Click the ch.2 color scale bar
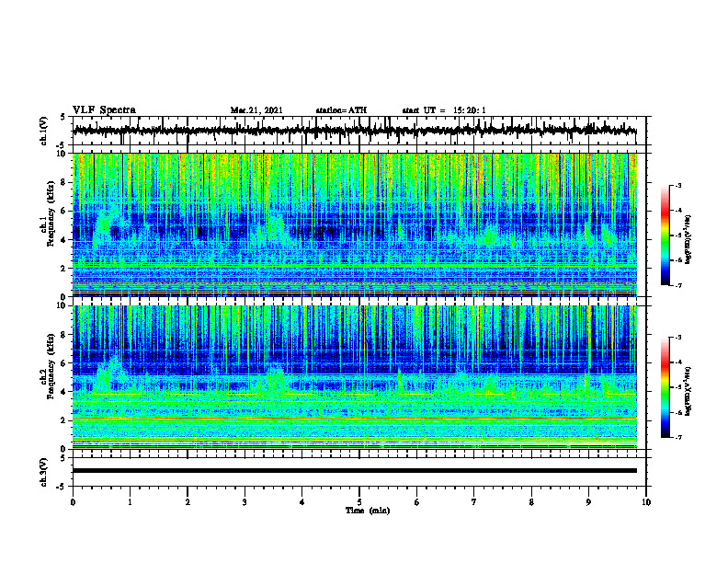 [x=665, y=387]
